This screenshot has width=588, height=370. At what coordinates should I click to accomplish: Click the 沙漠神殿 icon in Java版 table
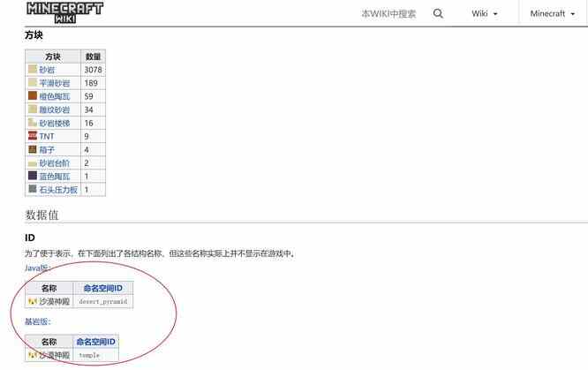pyautogui.click(x=32, y=301)
